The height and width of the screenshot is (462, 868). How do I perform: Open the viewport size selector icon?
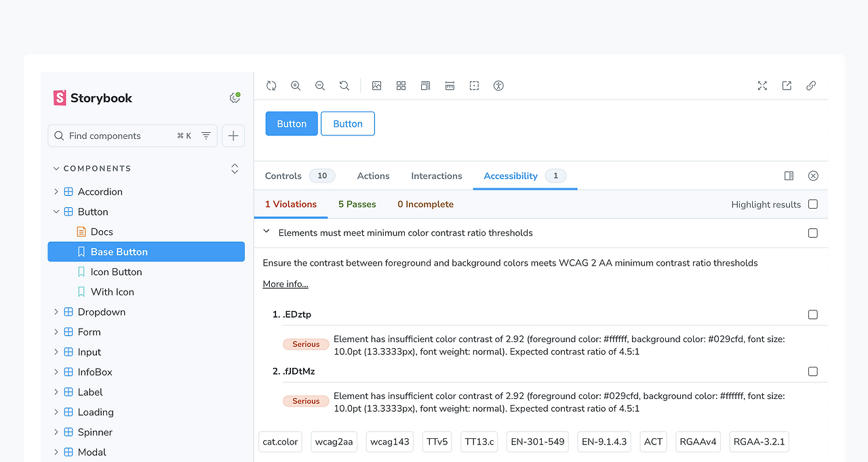pyautogui.click(x=425, y=85)
